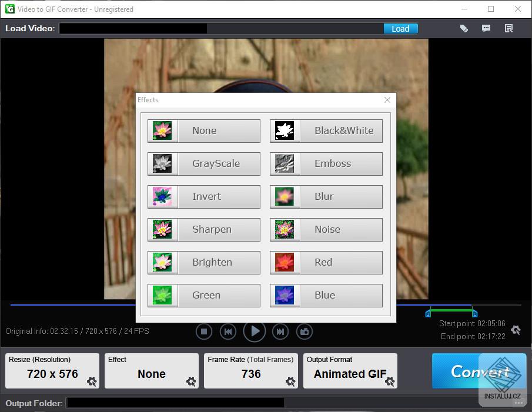
Task: Open Frame Rate settings gear
Action: pyautogui.click(x=290, y=381)
